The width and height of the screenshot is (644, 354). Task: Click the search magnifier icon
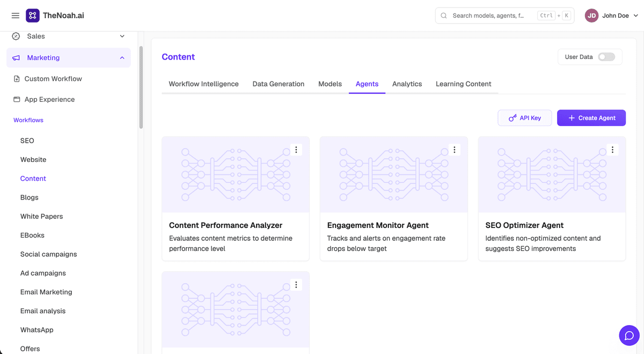444,16
